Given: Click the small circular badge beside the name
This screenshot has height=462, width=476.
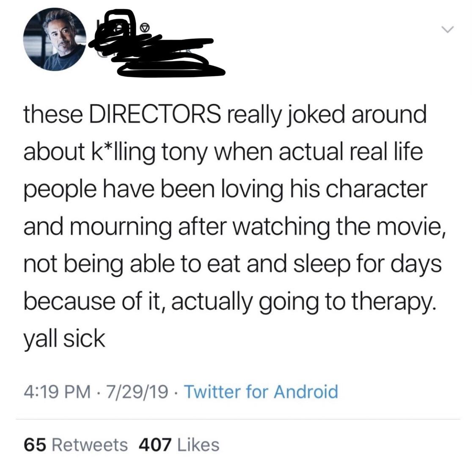Looking at the screenshot, I should (144, 28).
